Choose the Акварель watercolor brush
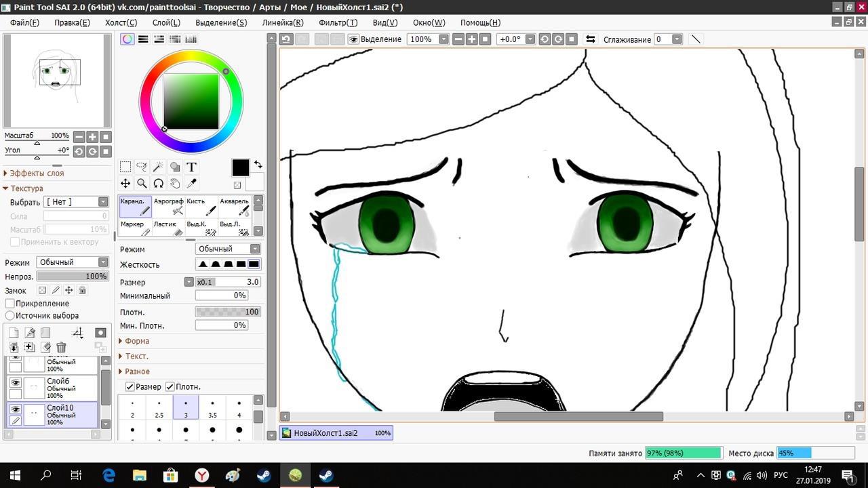 tap(235, 206)
